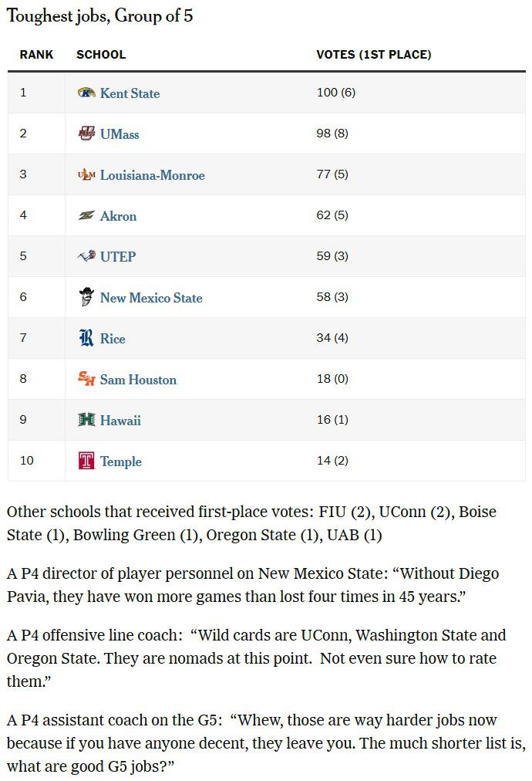Screen dimensions: 532x781
Task: Click the Kent State logo icon
Action: click(x=86, y=93)
